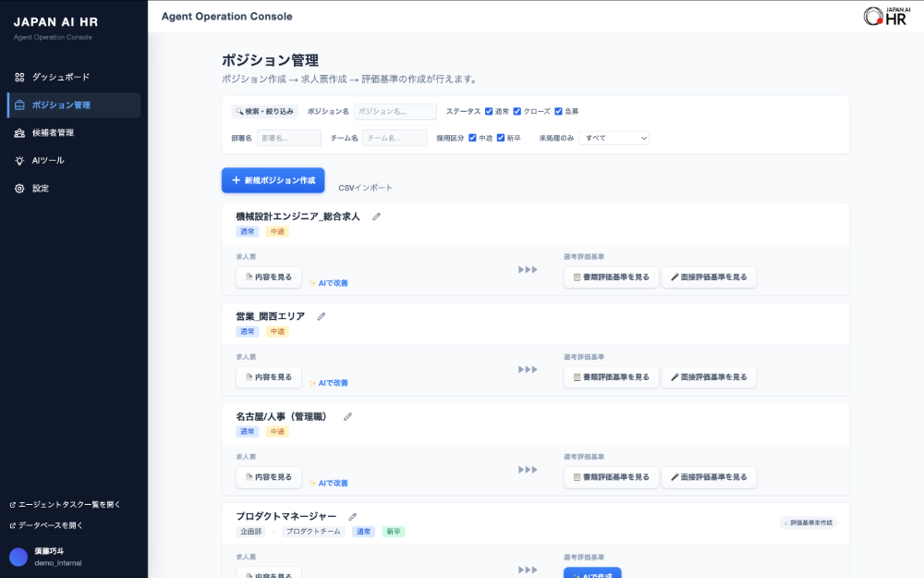Click the arrow chevrons in the 名古屋/人事 row
This screenshot has height=578, width=924.
click(x=529, y=469)
